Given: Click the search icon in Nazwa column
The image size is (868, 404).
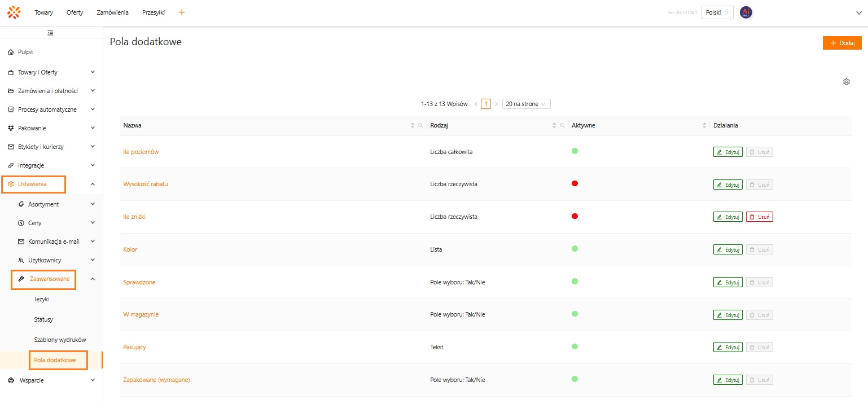Looking at the screenshot, I should 420,126.
